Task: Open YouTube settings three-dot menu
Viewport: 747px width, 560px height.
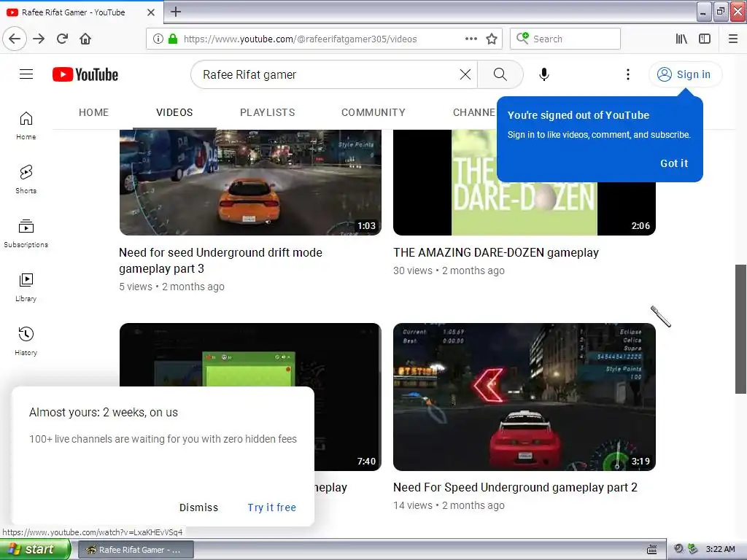Action: point(628,74)
